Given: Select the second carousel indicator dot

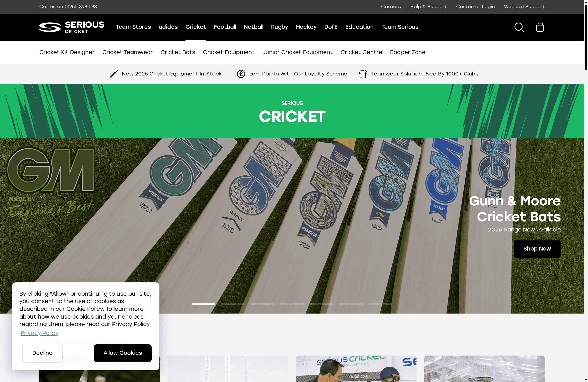Looking at the screenshot, I should (233, 304).
